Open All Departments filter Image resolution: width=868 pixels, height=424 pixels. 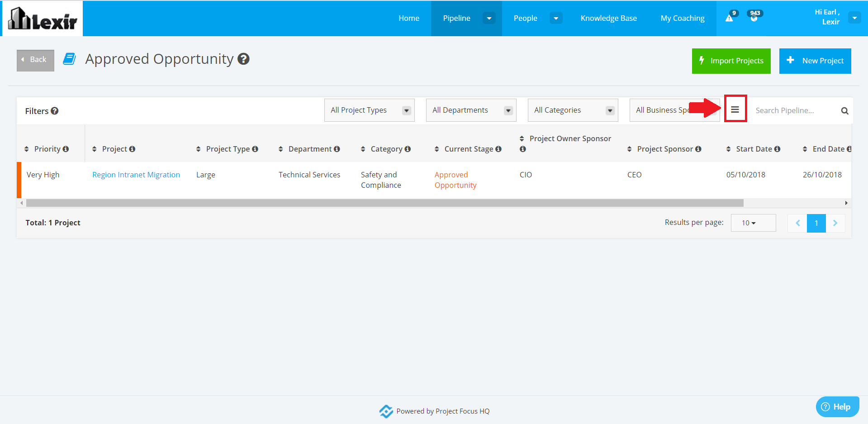[x=471, y=110]
